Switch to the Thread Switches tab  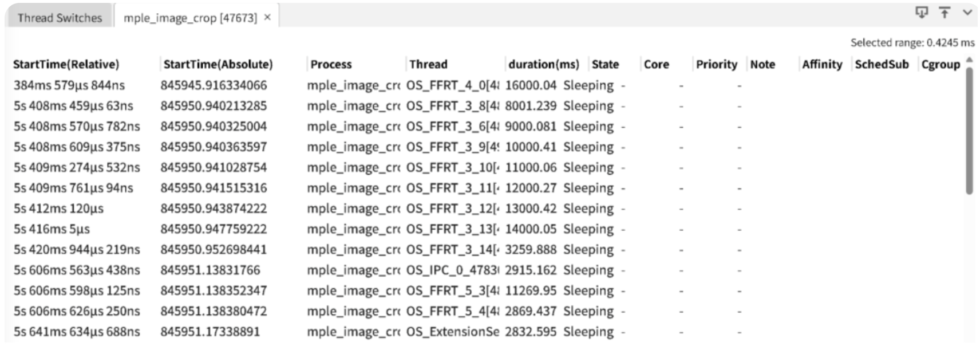(x=60, y=18)
